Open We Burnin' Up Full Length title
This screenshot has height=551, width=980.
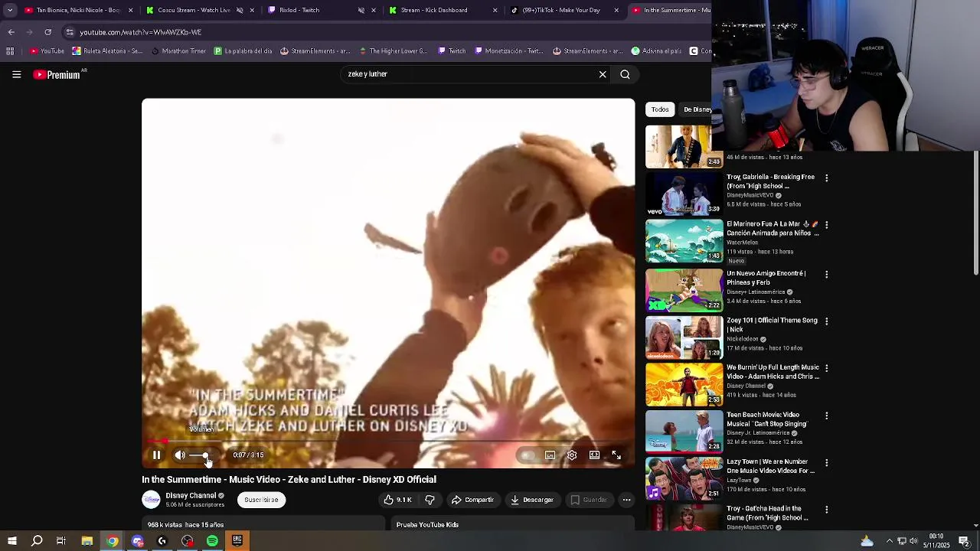pyautogui.click(x=773, y=372)
